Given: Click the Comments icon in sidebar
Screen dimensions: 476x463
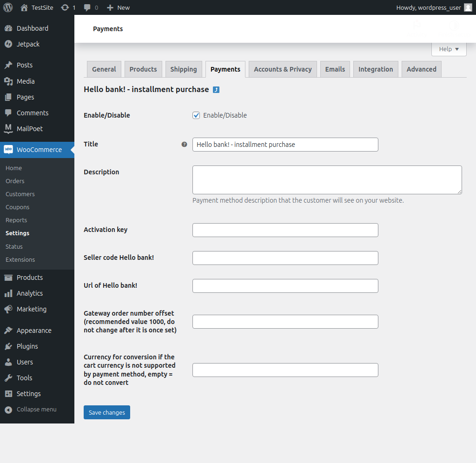Looking at the screenshot, I should pyautogui.click(x=8, y=113).
